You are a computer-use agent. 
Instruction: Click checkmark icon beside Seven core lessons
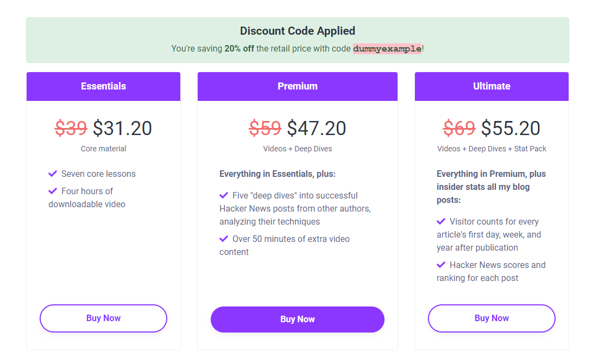click(53, 174)
